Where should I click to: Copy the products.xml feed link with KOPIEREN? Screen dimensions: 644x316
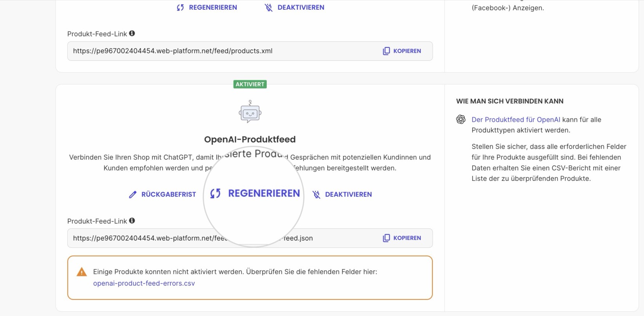pyautogui.click(x=402, y=51)
